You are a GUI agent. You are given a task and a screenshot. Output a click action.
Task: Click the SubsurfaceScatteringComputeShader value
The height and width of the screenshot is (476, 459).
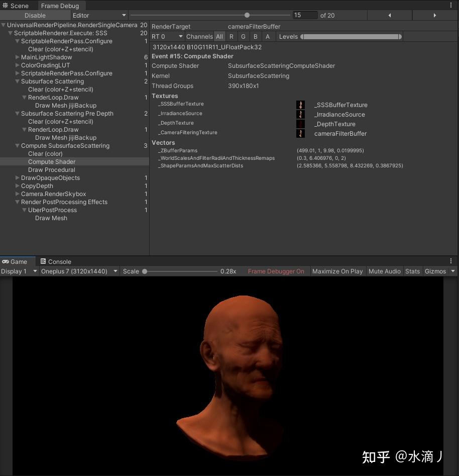pyautogui.click(x=281, y=65)
